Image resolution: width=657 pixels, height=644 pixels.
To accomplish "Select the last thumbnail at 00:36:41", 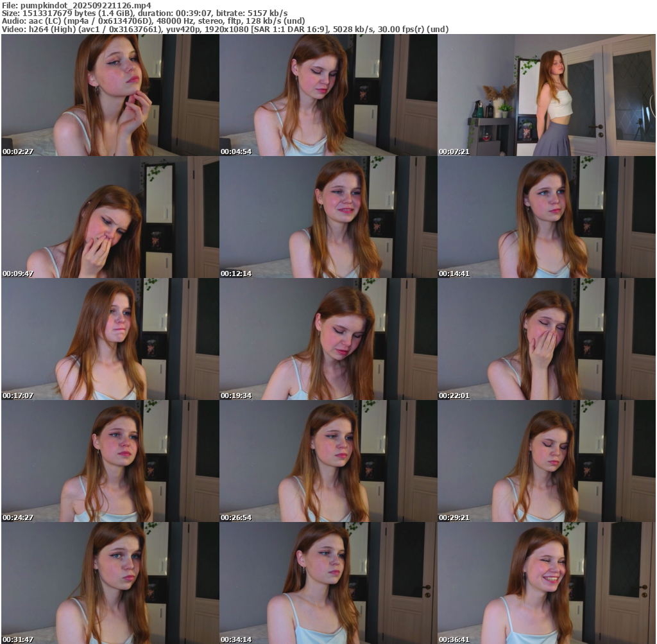I will [x=546, y=583].
